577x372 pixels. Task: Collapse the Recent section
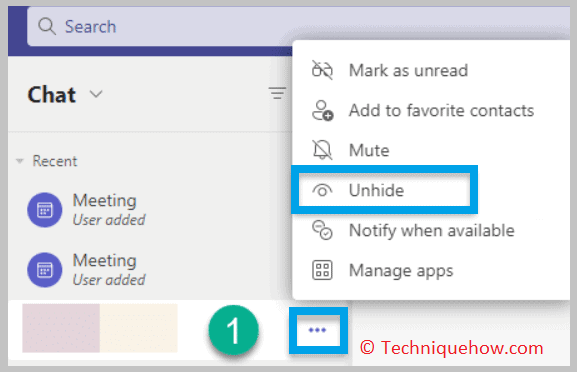(20, 161)
